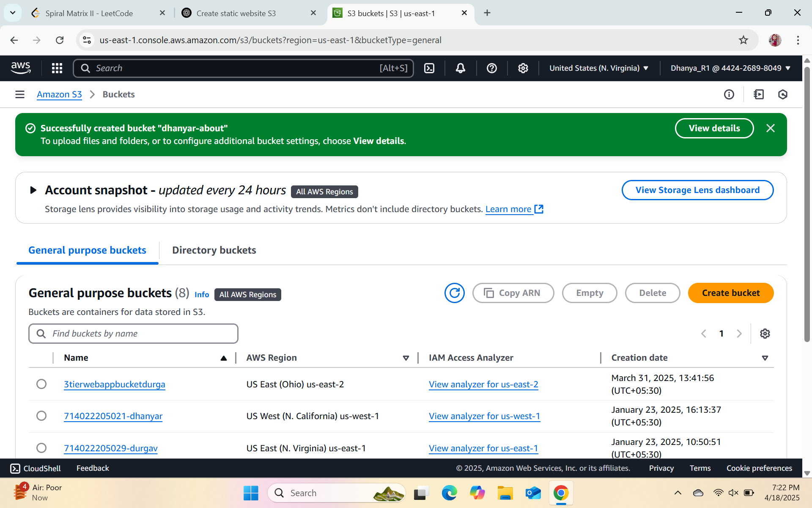View site information icon in address bar
The width and height of the screenshot is (812, 508).
pos(87,40)
